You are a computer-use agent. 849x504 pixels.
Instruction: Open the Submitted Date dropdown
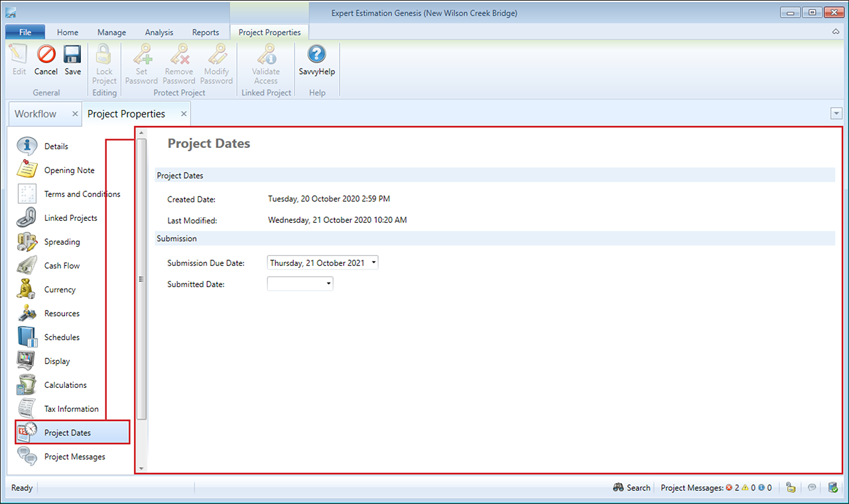tap(328, 284)
